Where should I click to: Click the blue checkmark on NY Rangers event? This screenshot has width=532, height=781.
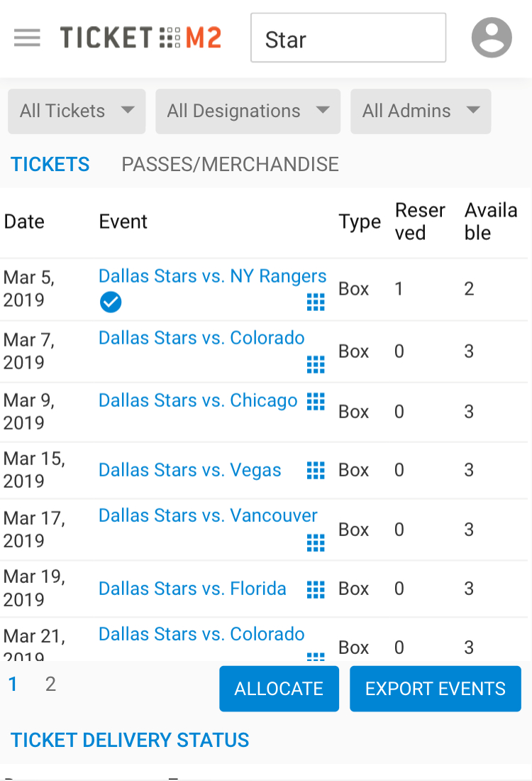pyautogui.click(x=111, y=302)
